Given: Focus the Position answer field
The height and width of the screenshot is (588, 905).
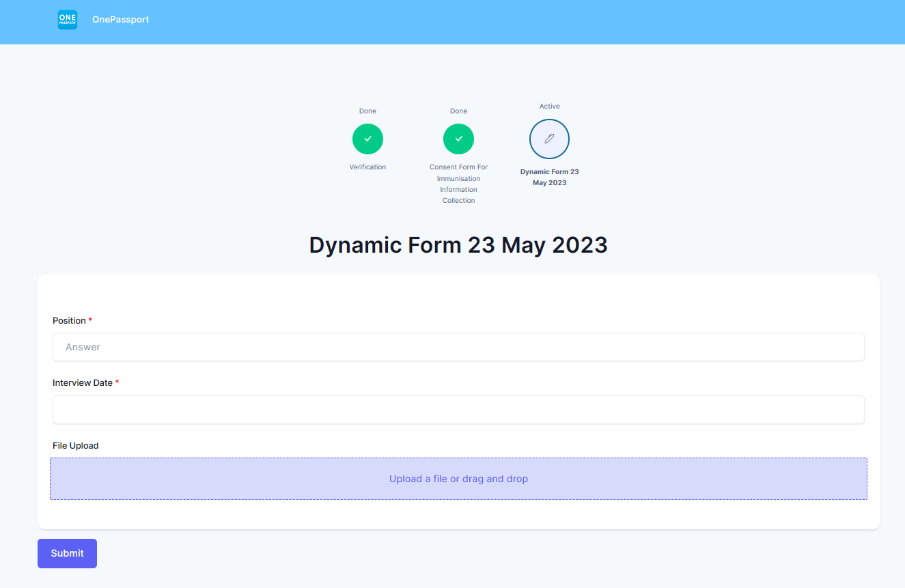Looking at the screenshot, I should click(x=458, y=347).
